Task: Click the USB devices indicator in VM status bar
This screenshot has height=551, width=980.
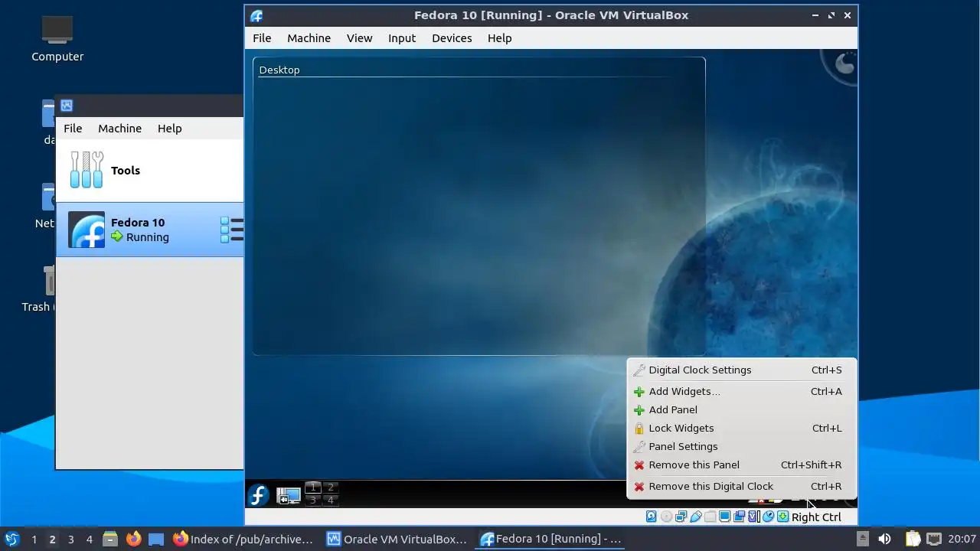Action: coord(696,517)
